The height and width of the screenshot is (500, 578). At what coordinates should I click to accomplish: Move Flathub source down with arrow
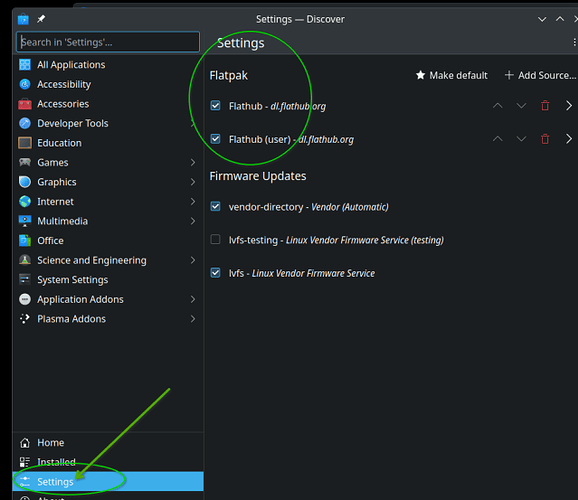(521, 106)
